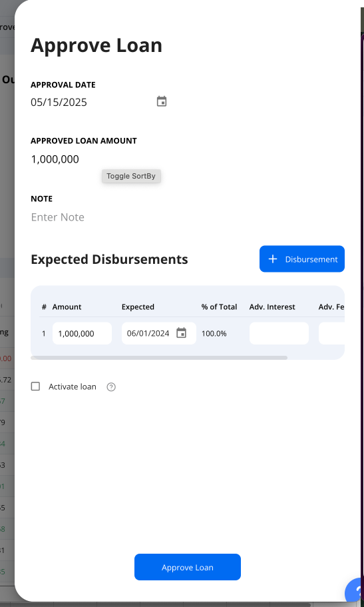Add a new Disbursement
The width and height of the screenshot is (364, 607).
tap(301, 259)
